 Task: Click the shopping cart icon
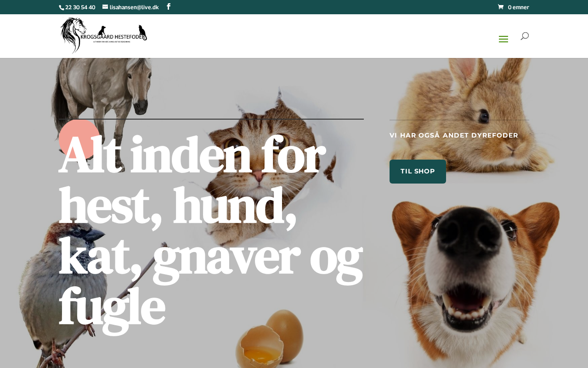501,7
